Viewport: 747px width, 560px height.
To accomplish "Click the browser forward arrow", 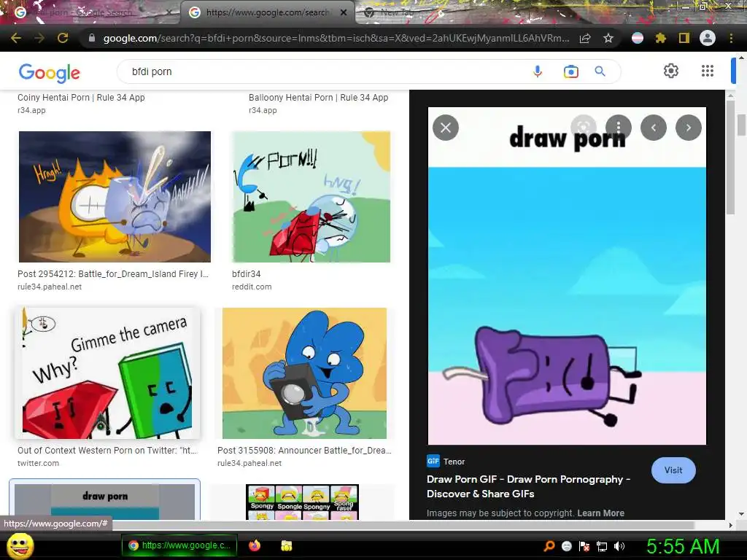I will (x=39, y=38).
